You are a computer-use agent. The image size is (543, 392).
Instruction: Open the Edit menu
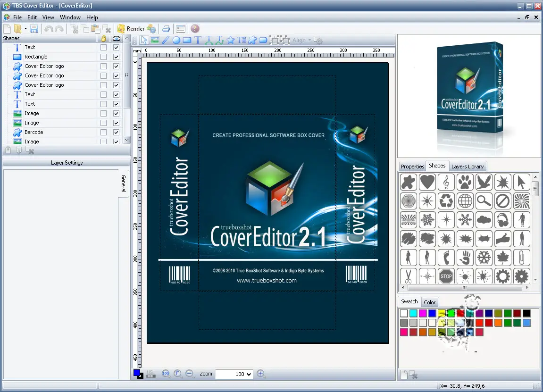32,17
